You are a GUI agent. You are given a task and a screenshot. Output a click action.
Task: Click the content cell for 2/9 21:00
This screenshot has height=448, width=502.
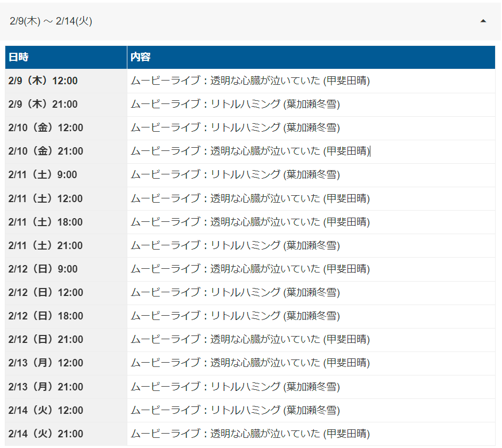pyautogui.click(x=311, y=105)
